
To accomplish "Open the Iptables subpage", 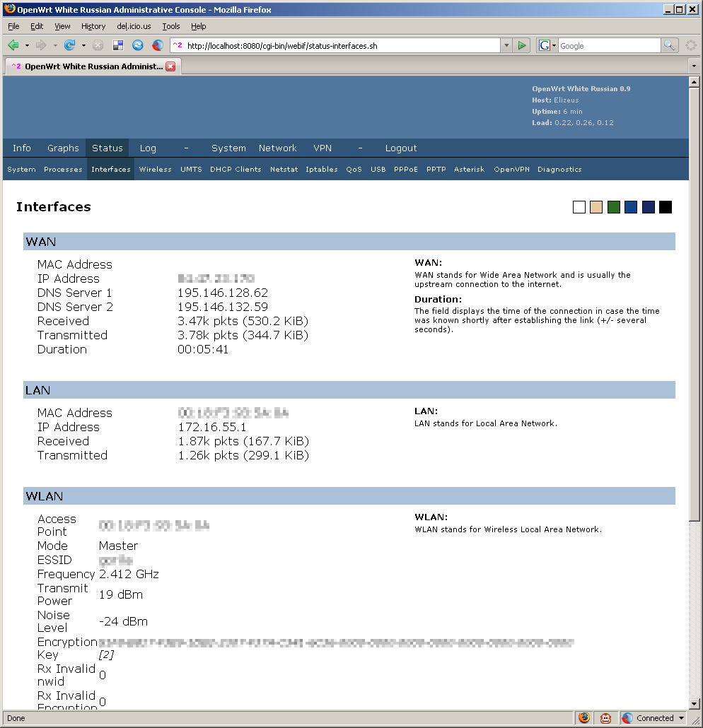I will [322, 170].
